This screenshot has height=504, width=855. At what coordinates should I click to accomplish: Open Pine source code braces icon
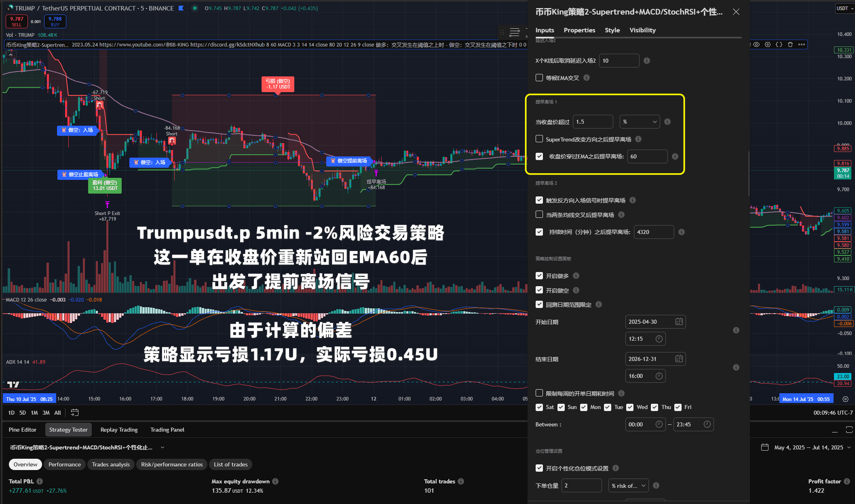[x=779, y=44]
